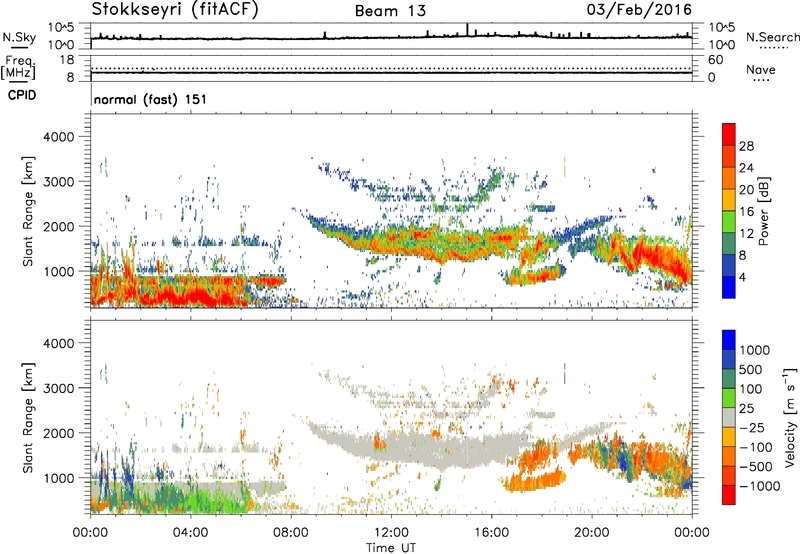
Task: Click the '20:00' time axis tick label
Action: point(591,533)
